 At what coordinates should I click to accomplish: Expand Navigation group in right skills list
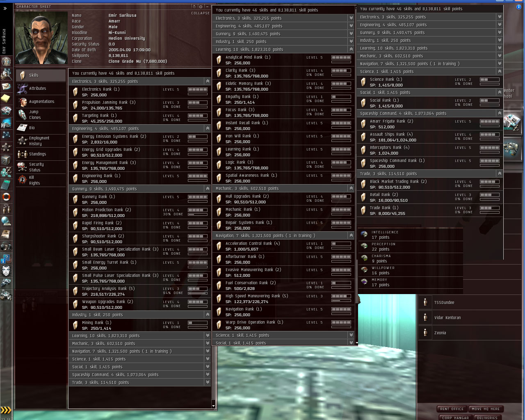(500, 64)
